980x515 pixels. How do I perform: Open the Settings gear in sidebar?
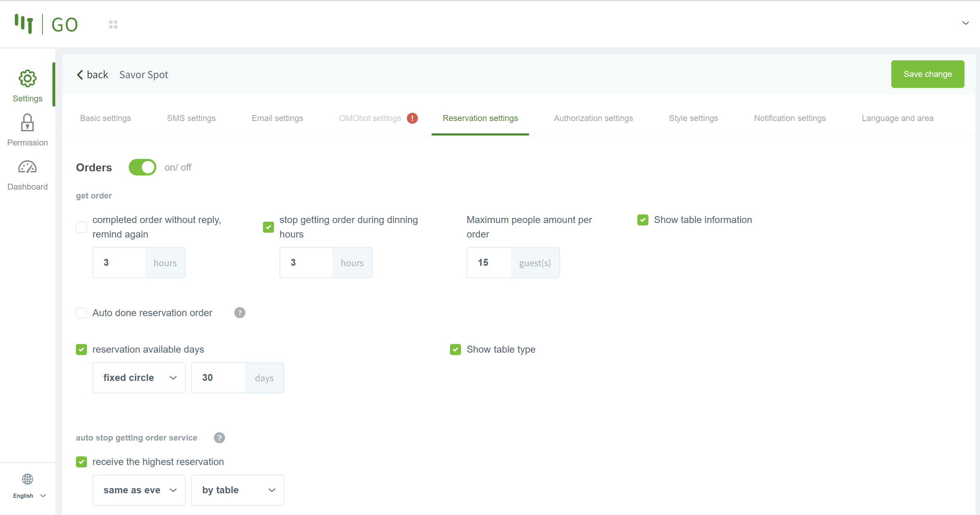tap(27, 79)
